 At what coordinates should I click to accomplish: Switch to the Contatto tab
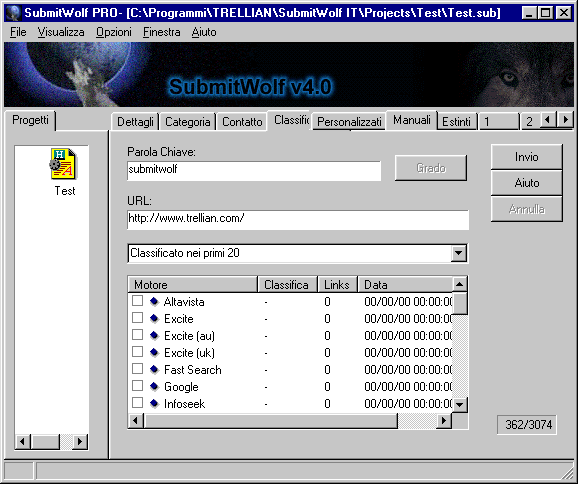242,122
